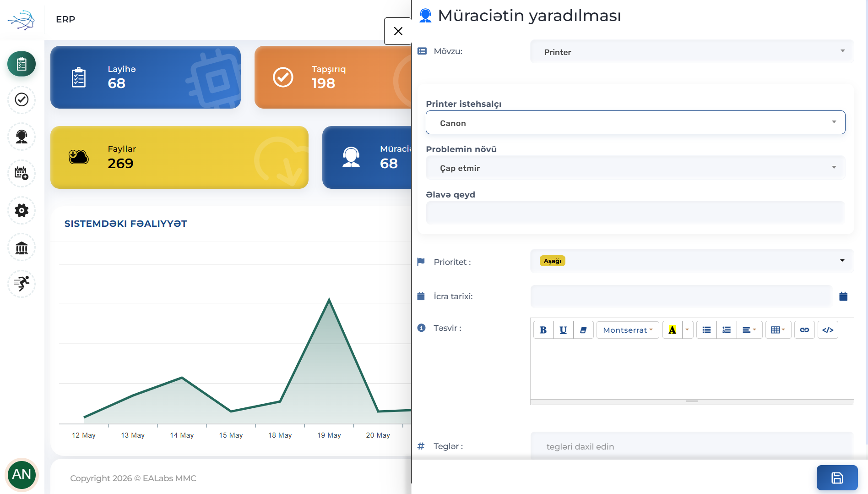Expand the Prioritet Aşağı dropdown
868x494 pixels.
(692, 261)
